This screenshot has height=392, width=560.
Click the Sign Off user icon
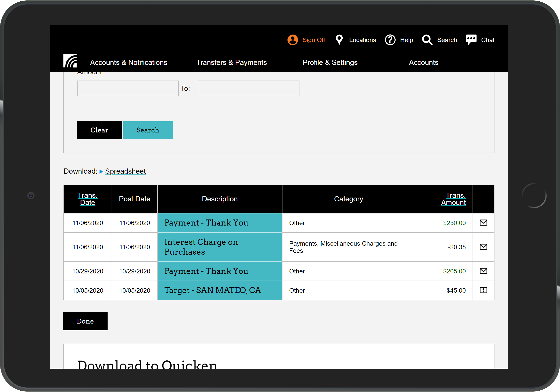(293, 40)
